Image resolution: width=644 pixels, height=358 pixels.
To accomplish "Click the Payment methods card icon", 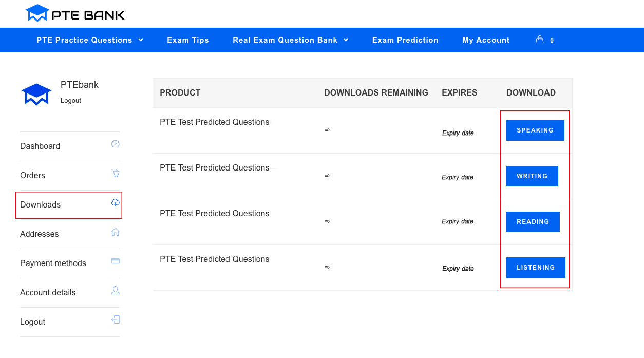I will point(116,261).
